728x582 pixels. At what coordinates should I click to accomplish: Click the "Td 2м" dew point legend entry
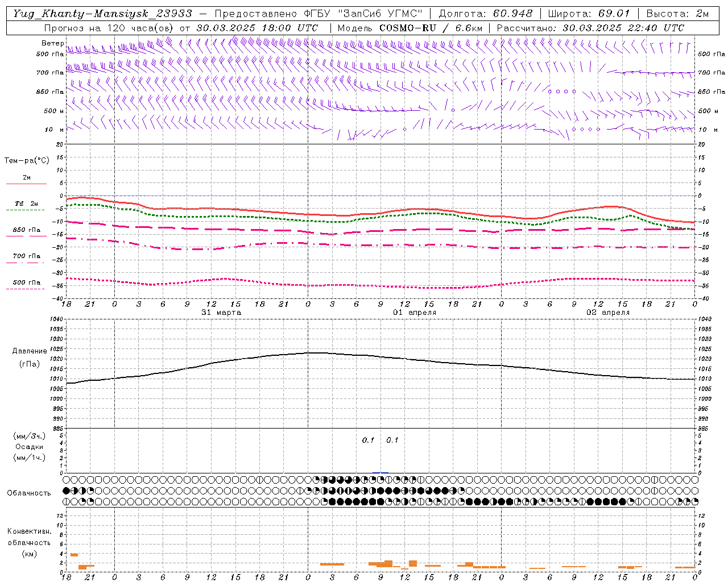pyautogui.click(x=27, y=203)
